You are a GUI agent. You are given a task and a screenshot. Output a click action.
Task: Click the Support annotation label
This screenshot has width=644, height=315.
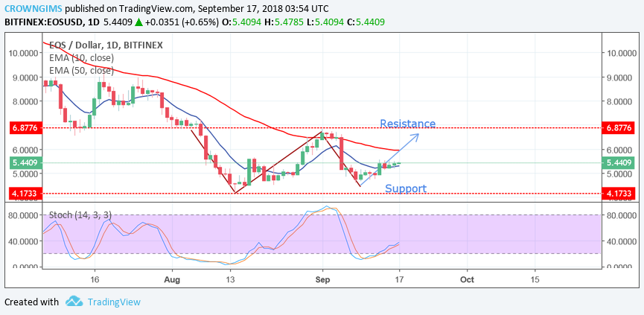(x=406, y=188)
